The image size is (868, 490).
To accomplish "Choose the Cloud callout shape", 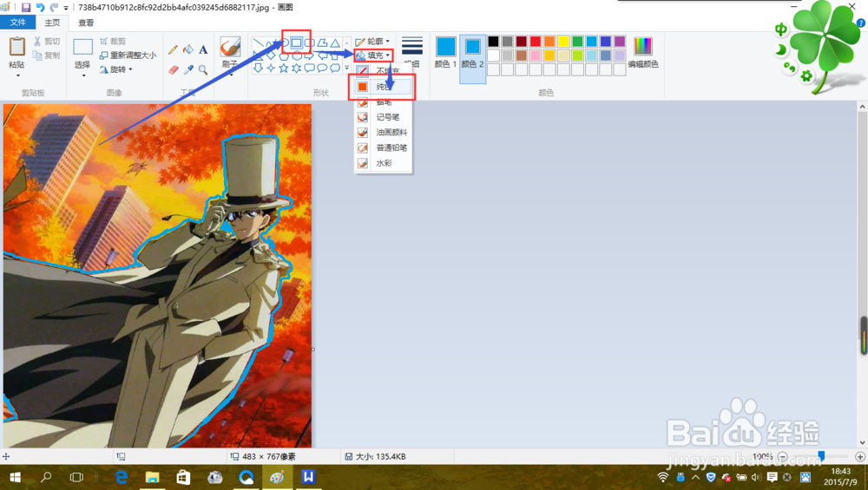I will [x=335, y=68].
